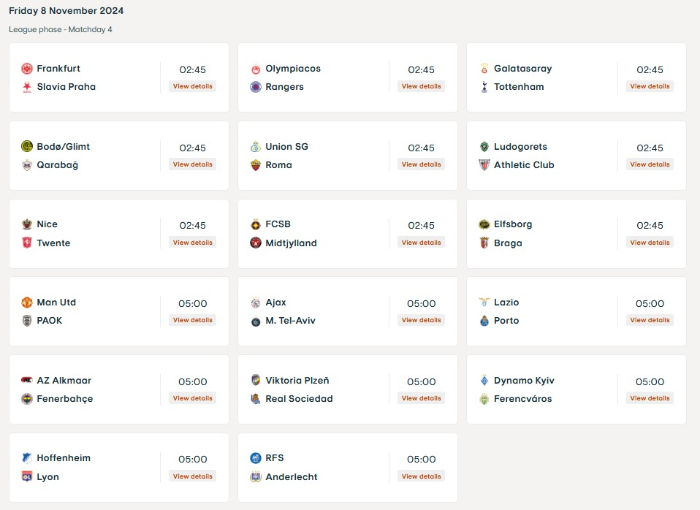Click the Real Sociedad team name
Screen dimensions: 700x510
pyautogui.click(x=299, y=399)
